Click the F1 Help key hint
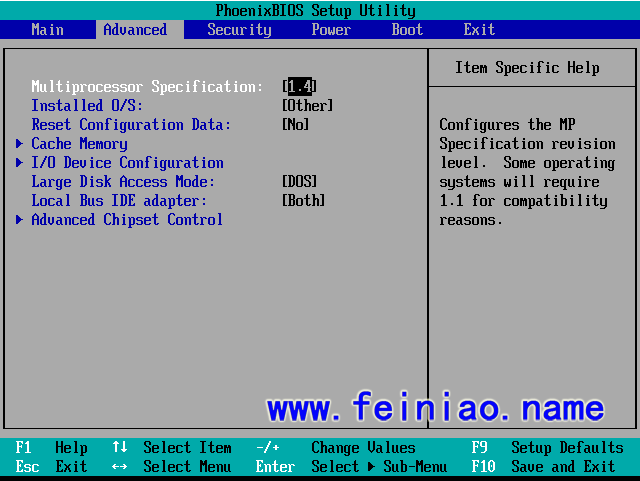The height and width of the screenshot is (481, 640). coord(51,448)
